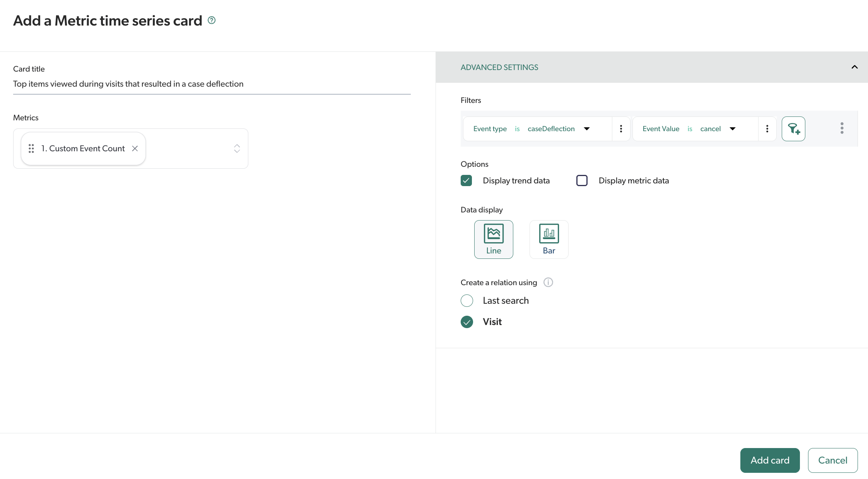The width and height of the screenshot is (868, 479).
Task: Click the help icon beside the card title heading
Action: coord(212,20)
